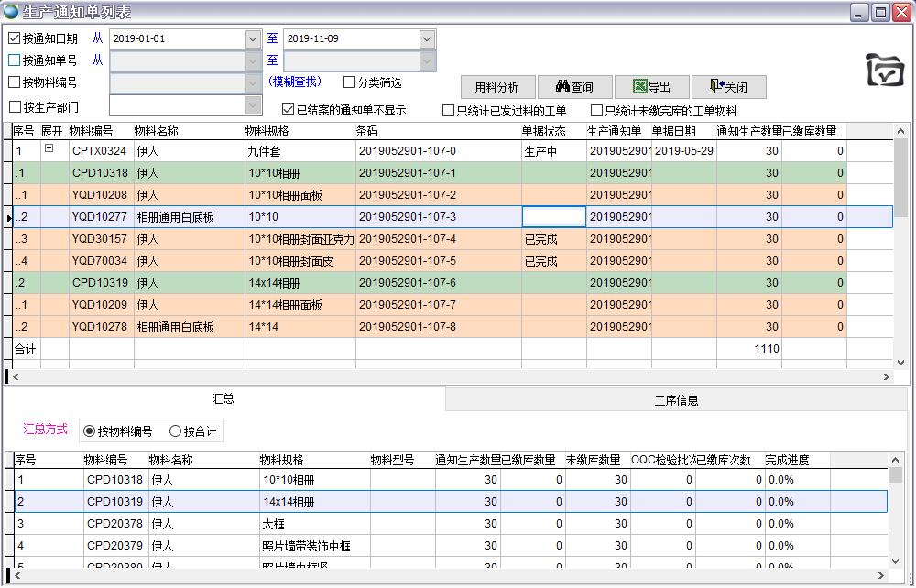
Task: Enable the 按物料编号 filter checkbox
Action: (14, 82)
